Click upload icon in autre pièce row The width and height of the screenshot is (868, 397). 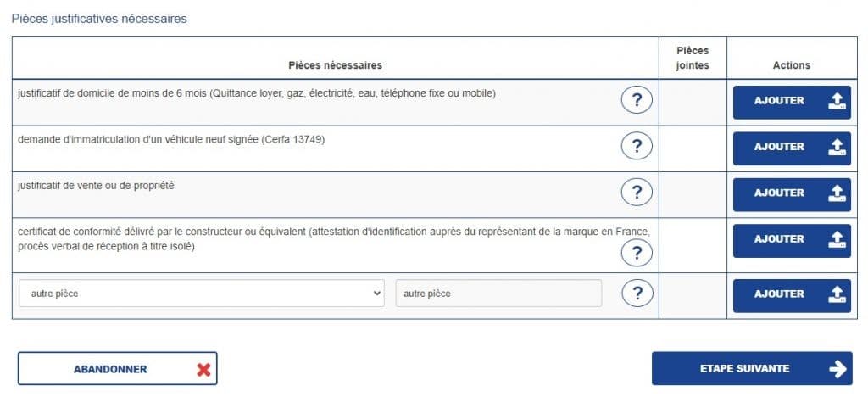click(837, 294)
